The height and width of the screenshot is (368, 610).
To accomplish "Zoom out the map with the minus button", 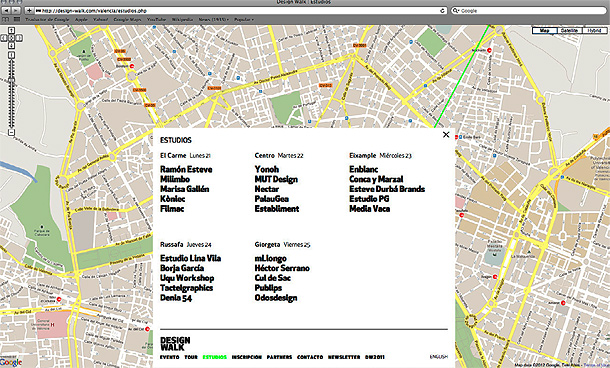I will [x=11, y=133].
